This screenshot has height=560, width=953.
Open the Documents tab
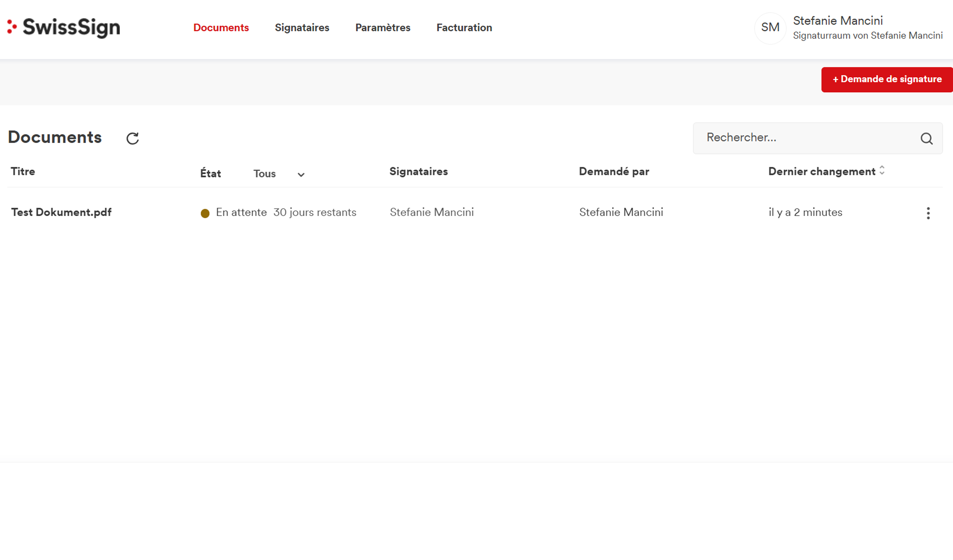click(x=221, y=28)
